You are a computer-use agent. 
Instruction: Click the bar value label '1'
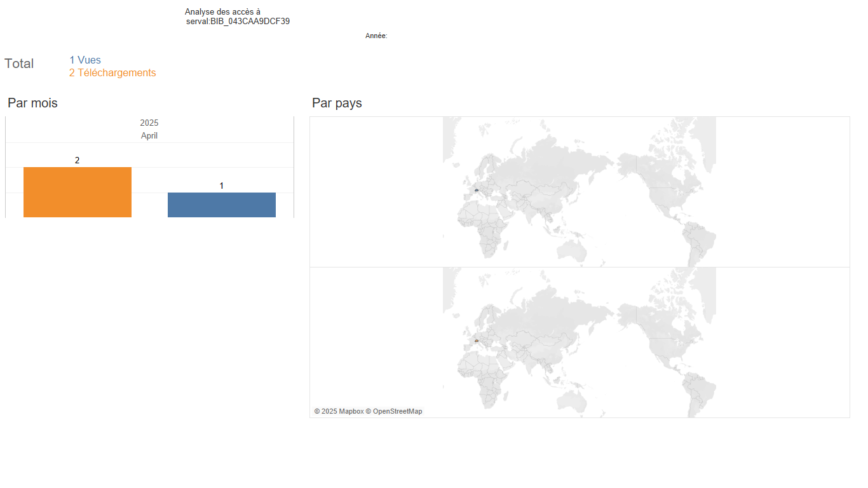pos(222,186)
